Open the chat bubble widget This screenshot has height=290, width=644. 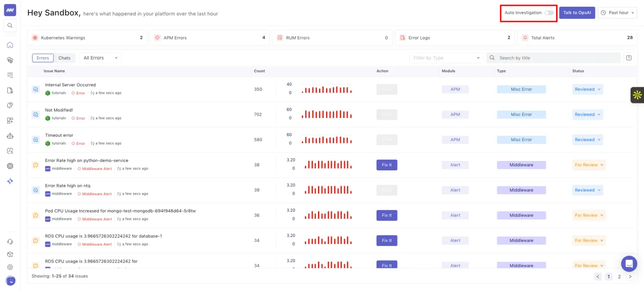pos(629,263)
